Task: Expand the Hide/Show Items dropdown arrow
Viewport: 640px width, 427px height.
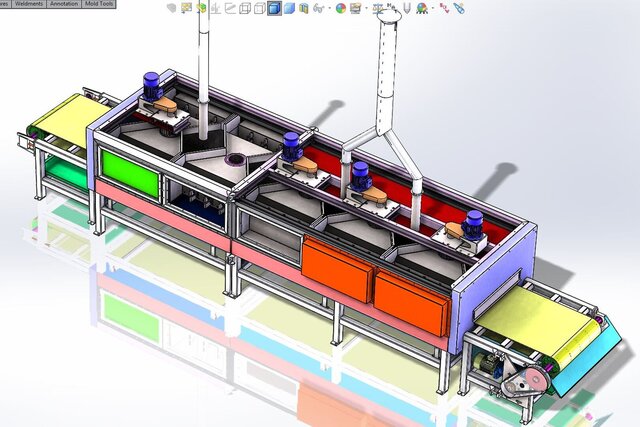Action: coord(329,8)
